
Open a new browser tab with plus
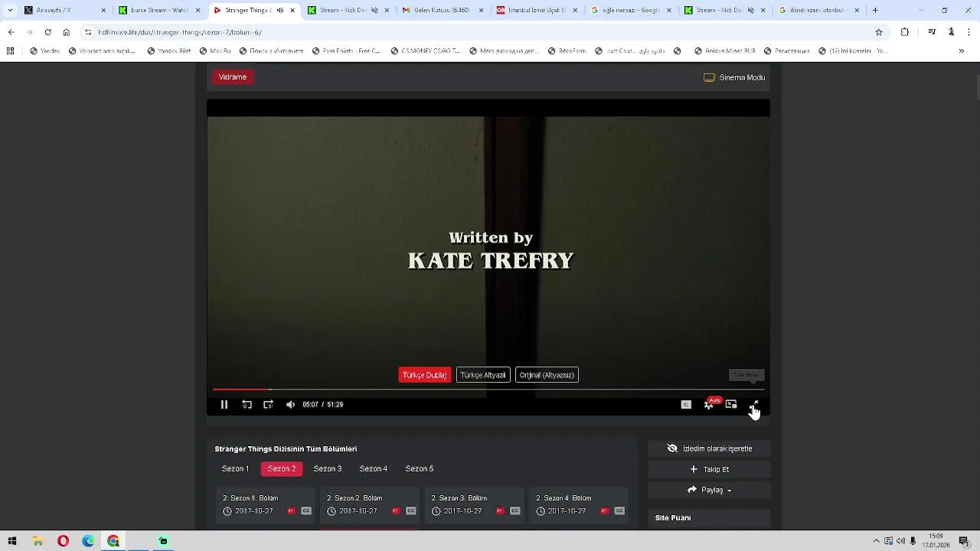(875, 10)
